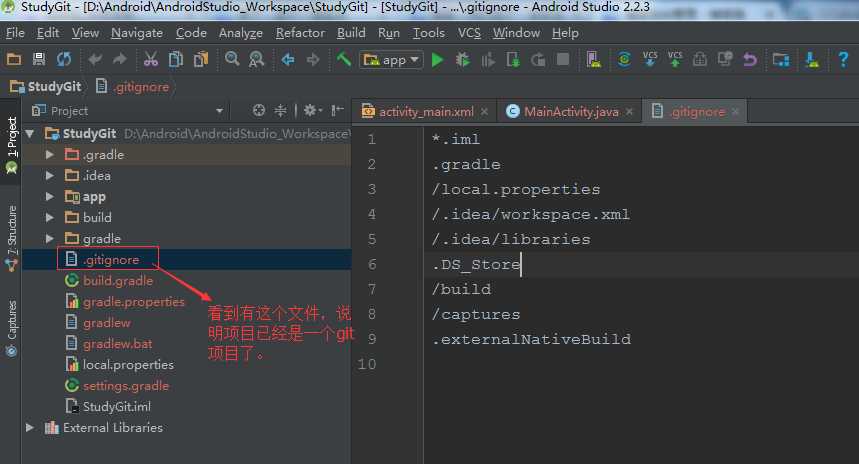Stop the running process square icon

(563, 59)
